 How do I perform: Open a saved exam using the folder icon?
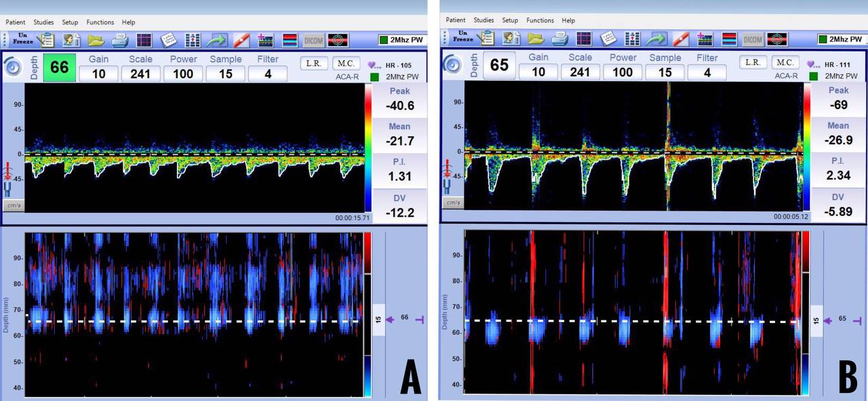tap(95, 39)
